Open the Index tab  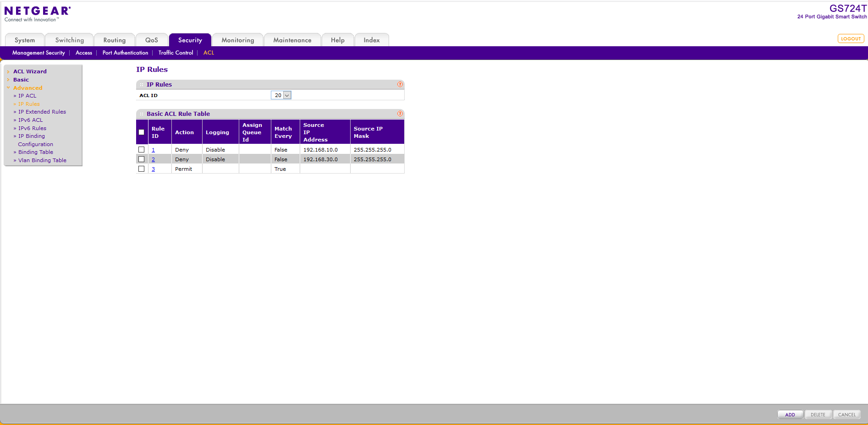pyautogui.click(x=372, y=40)
